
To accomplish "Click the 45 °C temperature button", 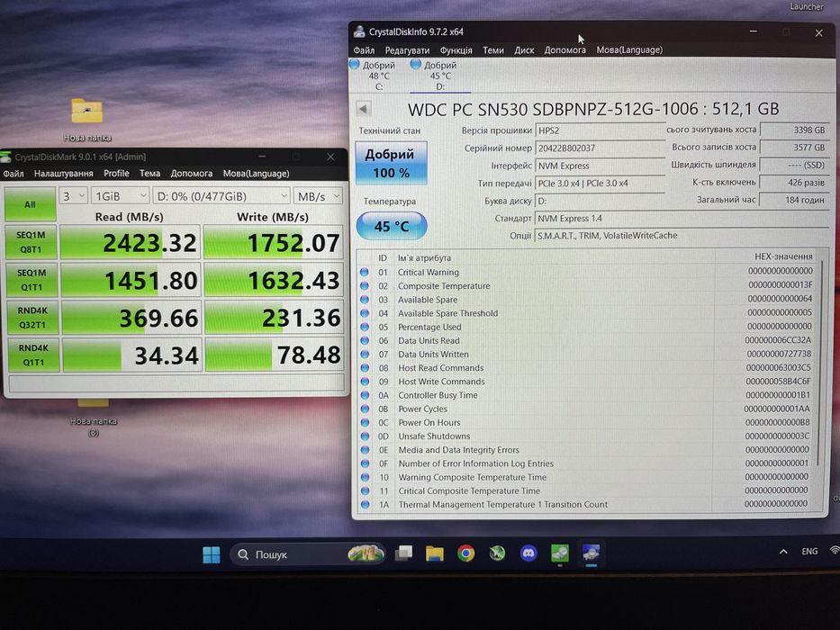I will tap(392, 226).
